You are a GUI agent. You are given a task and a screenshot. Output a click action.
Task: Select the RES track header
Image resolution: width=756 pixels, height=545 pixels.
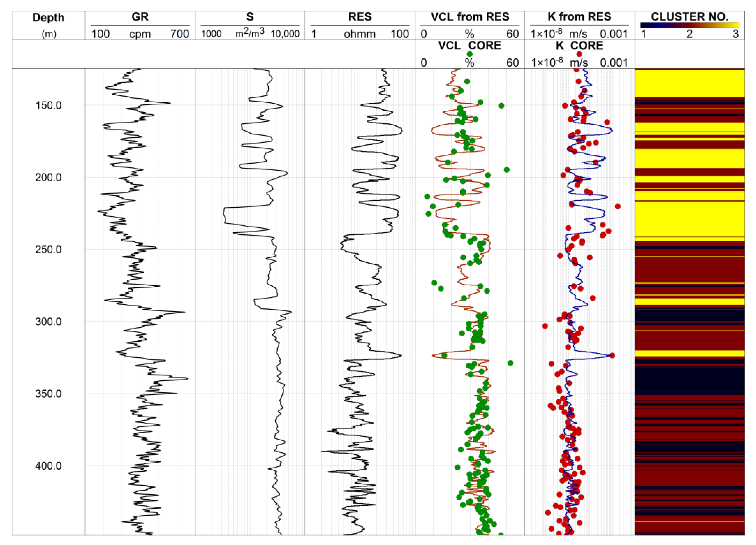pos(360,17)
